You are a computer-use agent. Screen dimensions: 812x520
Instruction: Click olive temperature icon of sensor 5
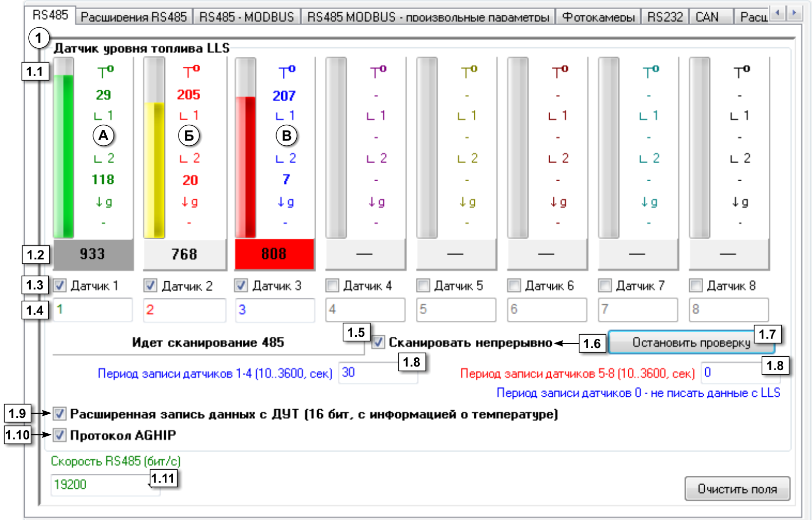pos(469,71)
